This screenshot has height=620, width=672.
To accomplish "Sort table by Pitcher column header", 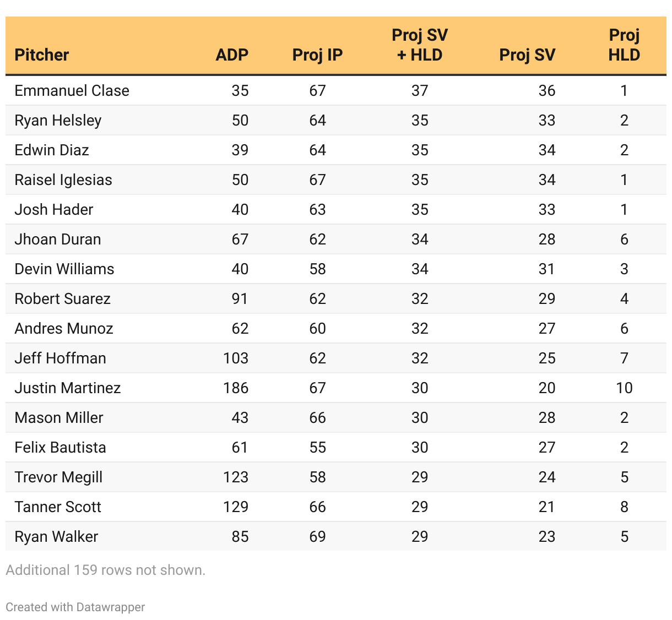I will pos(42,55).
